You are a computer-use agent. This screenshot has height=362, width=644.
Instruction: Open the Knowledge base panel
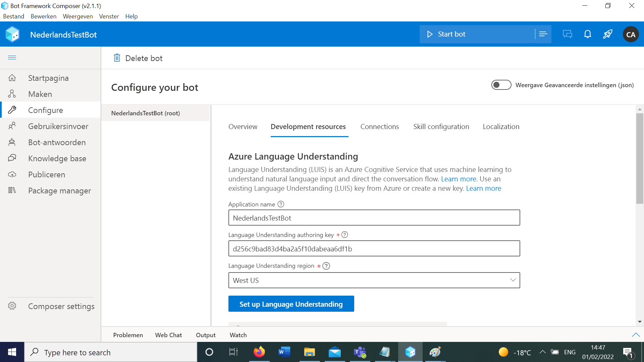(x=57, y=158)
